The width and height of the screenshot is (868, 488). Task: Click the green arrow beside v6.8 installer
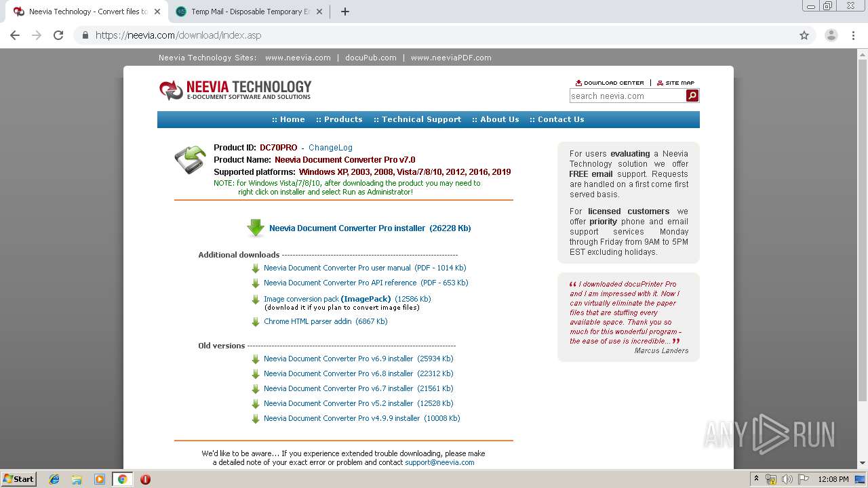coord(256,374)
